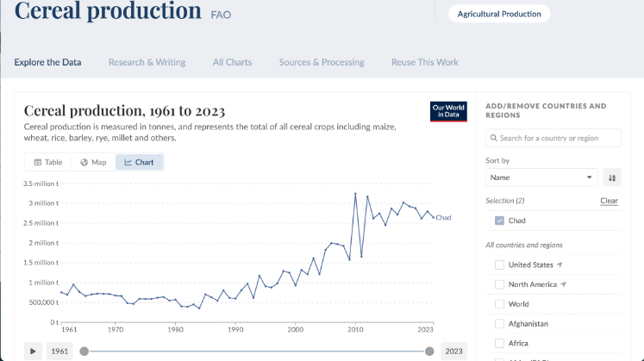This screenshot has width=644, height=361.
Task: Select the Chart view tab
Action: point(139,162)
